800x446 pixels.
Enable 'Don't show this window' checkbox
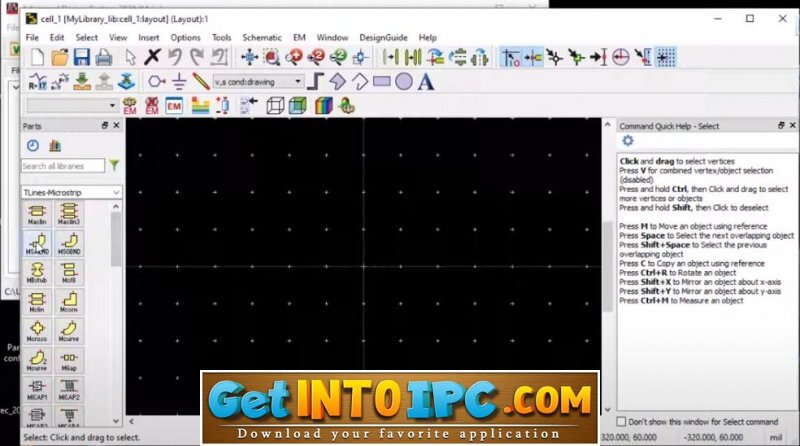(x=621, y=422)
